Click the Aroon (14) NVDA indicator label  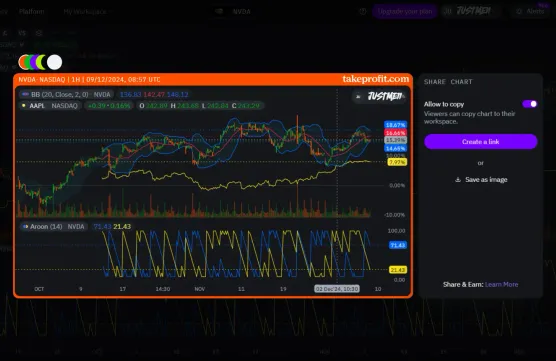(x=54, y=227)
